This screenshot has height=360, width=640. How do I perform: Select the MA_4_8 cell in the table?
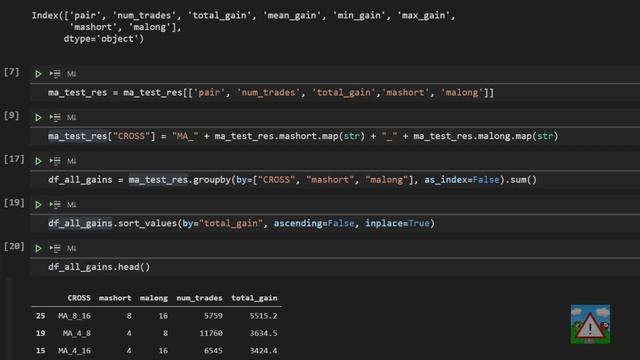tap(77, 333)
